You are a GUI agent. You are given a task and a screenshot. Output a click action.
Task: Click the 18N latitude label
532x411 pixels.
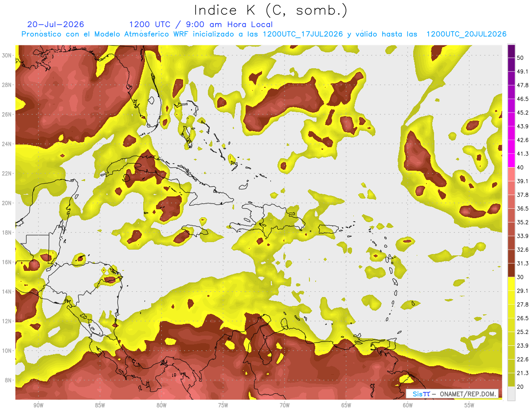click(8, 232)
